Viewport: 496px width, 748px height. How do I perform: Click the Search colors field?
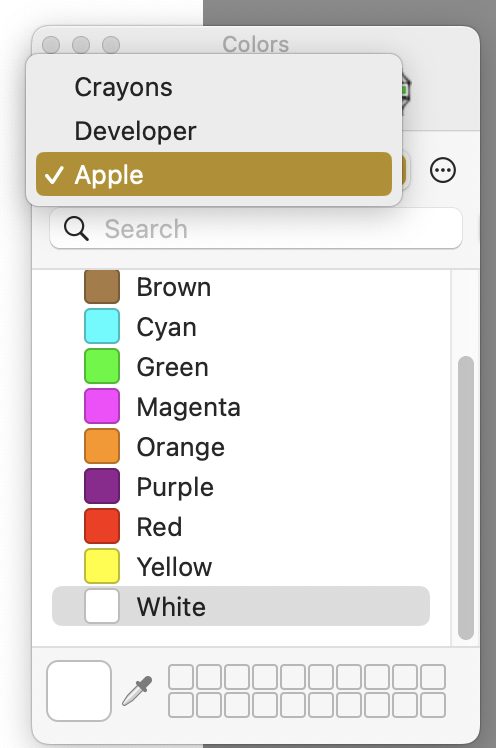256,229
